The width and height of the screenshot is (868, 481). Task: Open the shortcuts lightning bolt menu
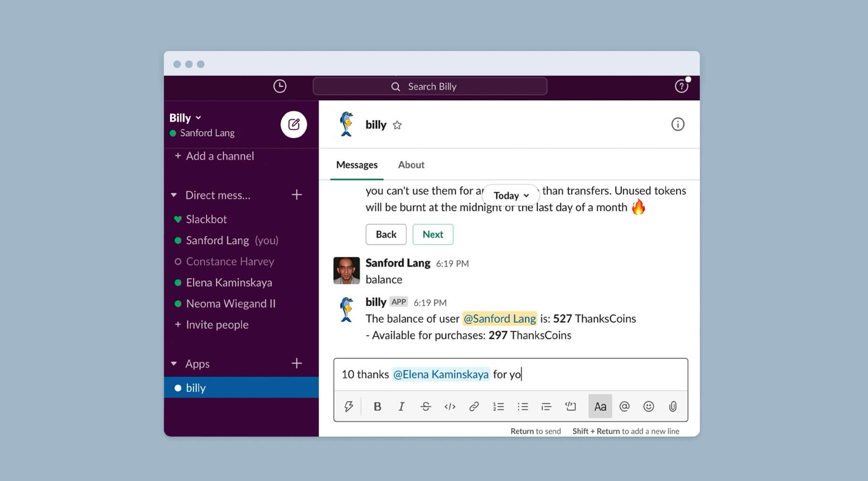[349, 407]
